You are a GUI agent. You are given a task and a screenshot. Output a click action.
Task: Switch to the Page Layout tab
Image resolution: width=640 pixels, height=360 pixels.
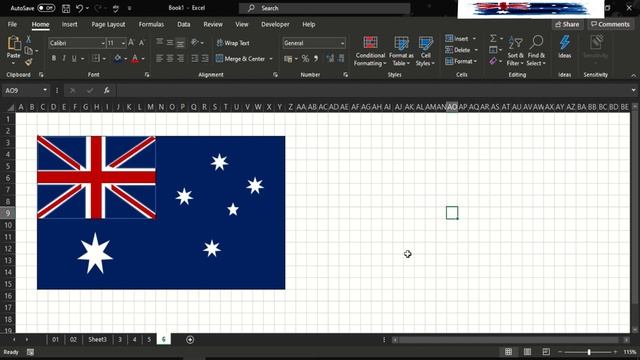pyautogui.click(x=108, y=24)
